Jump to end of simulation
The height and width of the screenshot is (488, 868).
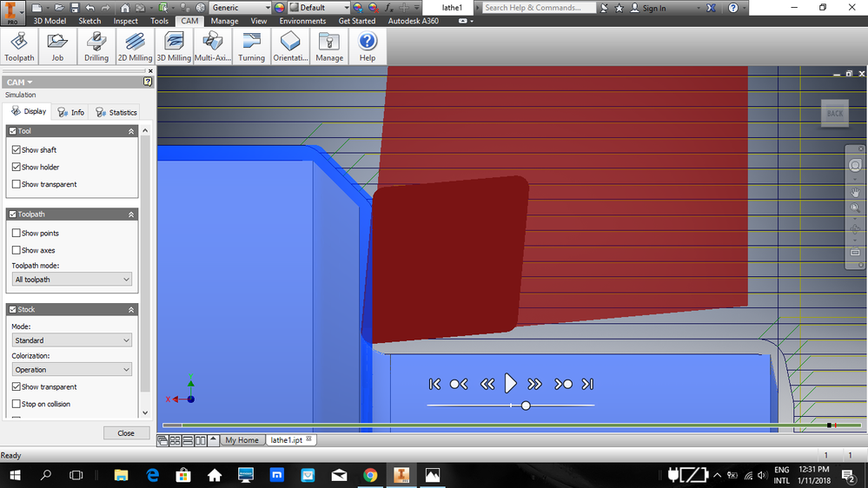[x=587, y=384]
